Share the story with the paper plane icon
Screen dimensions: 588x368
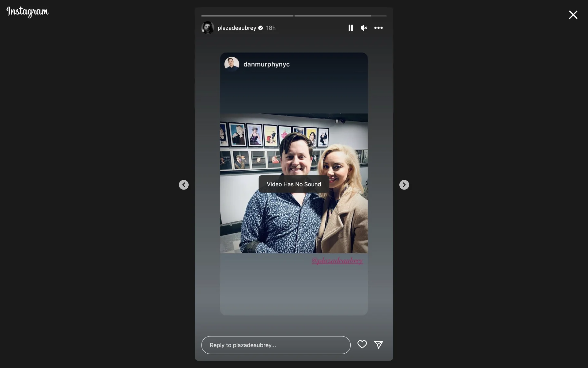pos(378,345)
